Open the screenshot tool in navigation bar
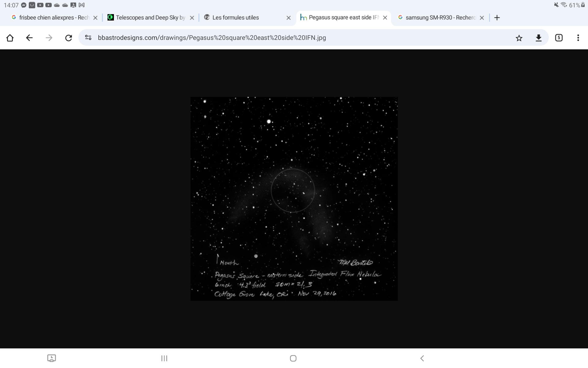This screenshot has height=368, width=588. (x=51, y=358)
